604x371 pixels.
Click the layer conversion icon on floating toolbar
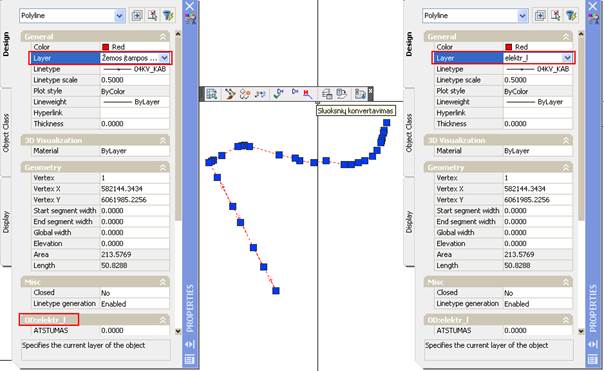327,94
